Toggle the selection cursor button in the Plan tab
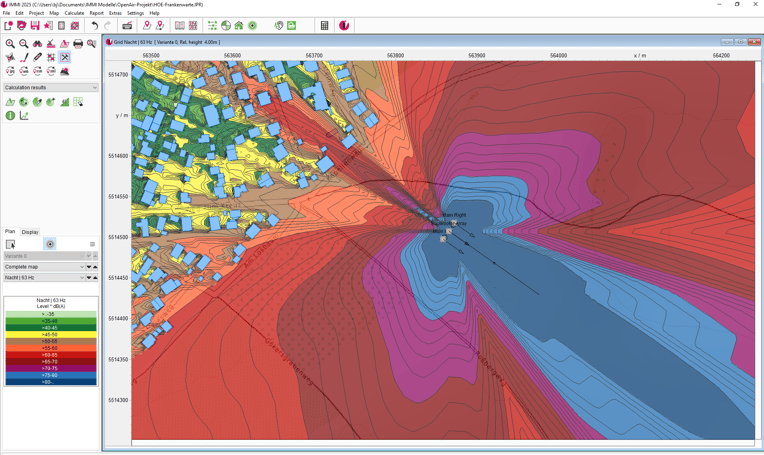Viewport: 764px width, 455px height. [x=11, y=244]
